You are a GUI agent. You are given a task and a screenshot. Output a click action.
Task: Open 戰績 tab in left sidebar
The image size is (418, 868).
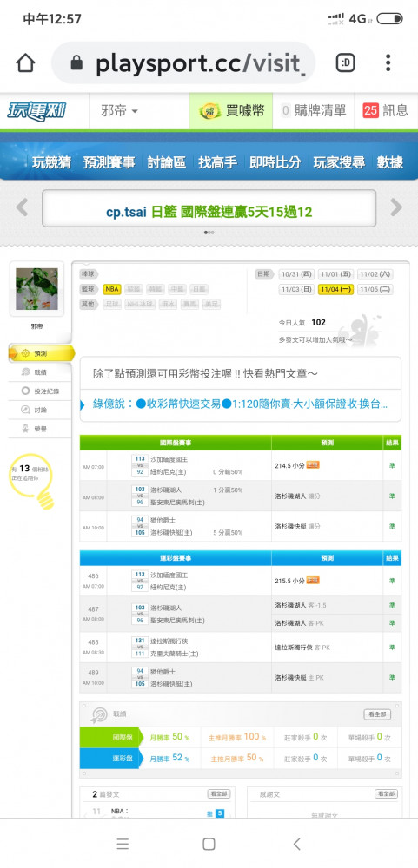pyautogui.click(x=41, y=372)
